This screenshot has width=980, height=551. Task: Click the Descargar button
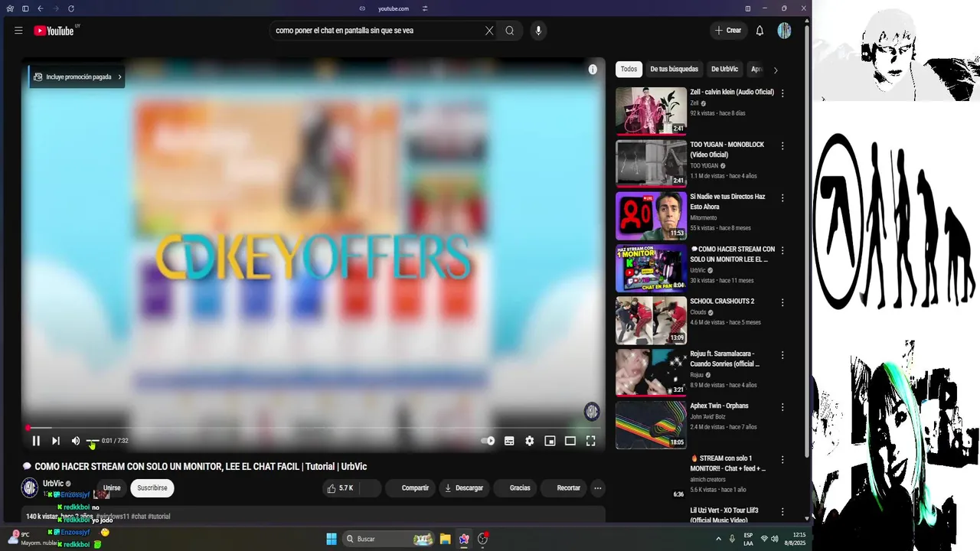point(464,488)
